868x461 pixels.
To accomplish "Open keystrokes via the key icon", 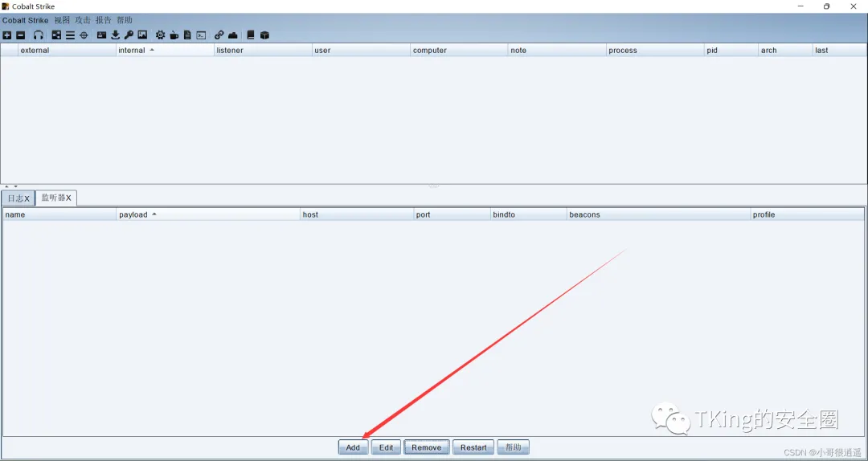I will click(x=129, y=35).
